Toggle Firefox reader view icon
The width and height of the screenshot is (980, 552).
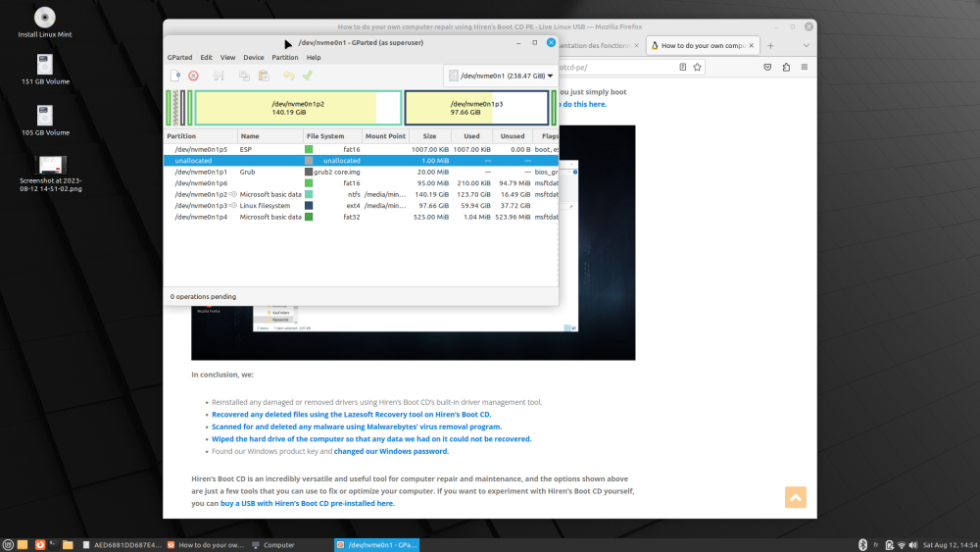tap(682, 67)
